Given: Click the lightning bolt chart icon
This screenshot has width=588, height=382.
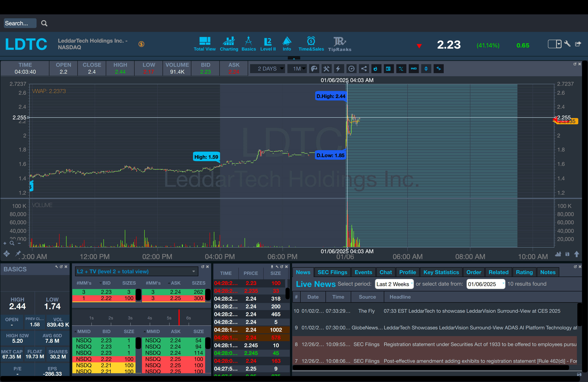Looking at the screenshot, I should [338, 69].
